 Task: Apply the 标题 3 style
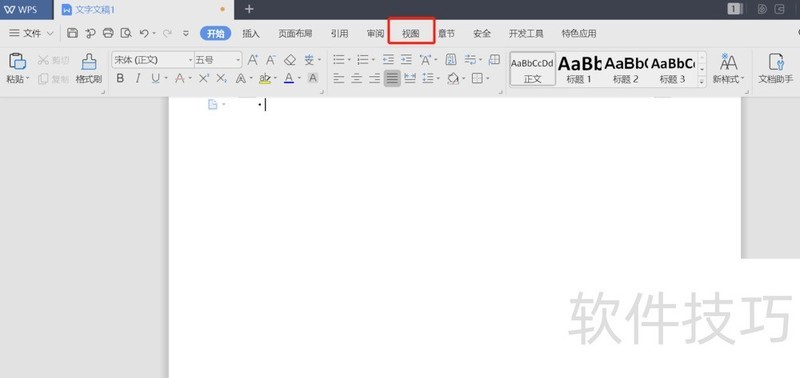point(672,69)
